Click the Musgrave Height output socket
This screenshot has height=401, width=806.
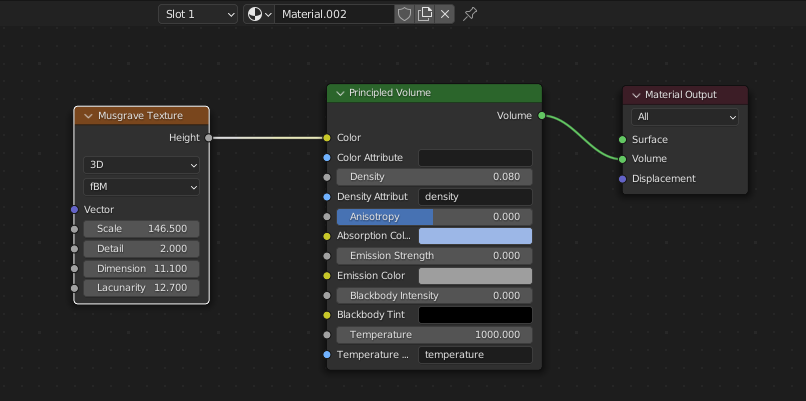tap(208, 138)
